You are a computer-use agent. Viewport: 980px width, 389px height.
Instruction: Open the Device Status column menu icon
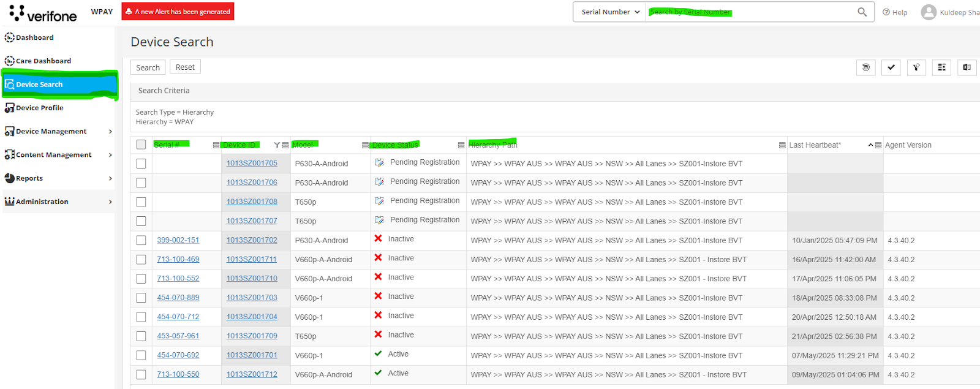coord(461,145)
